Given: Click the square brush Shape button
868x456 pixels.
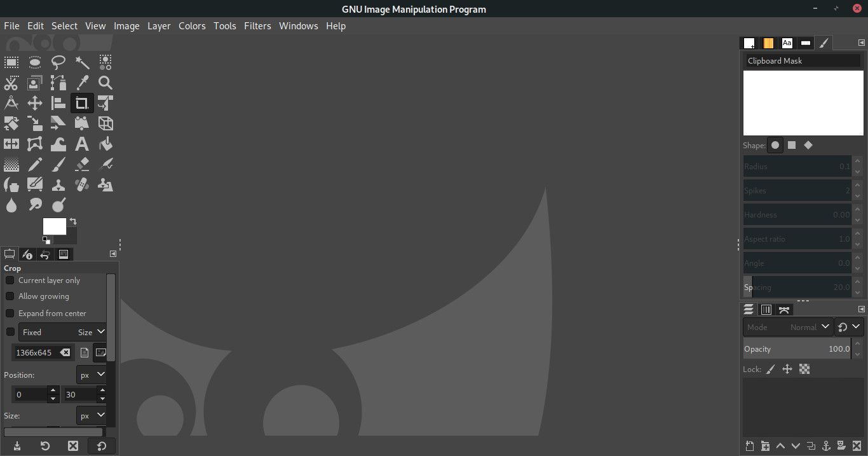Looking at the screenshot, I should [792, 145].
